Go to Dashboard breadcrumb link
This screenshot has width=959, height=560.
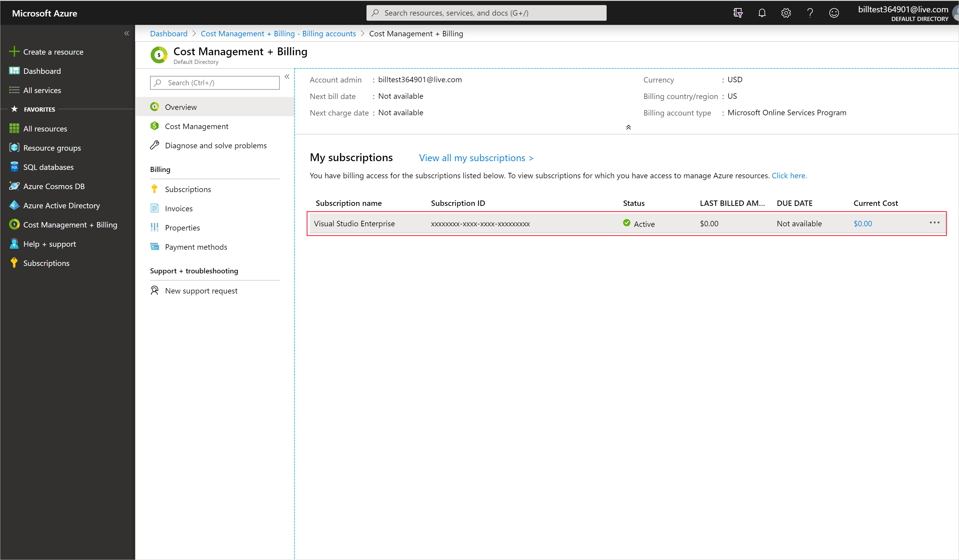coord(169,34)
